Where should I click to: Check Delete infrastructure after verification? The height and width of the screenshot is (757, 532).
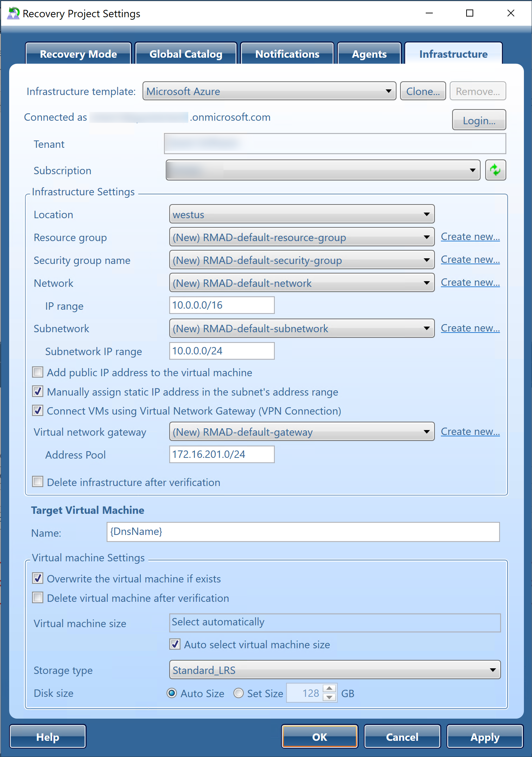(x=38, y=482)
